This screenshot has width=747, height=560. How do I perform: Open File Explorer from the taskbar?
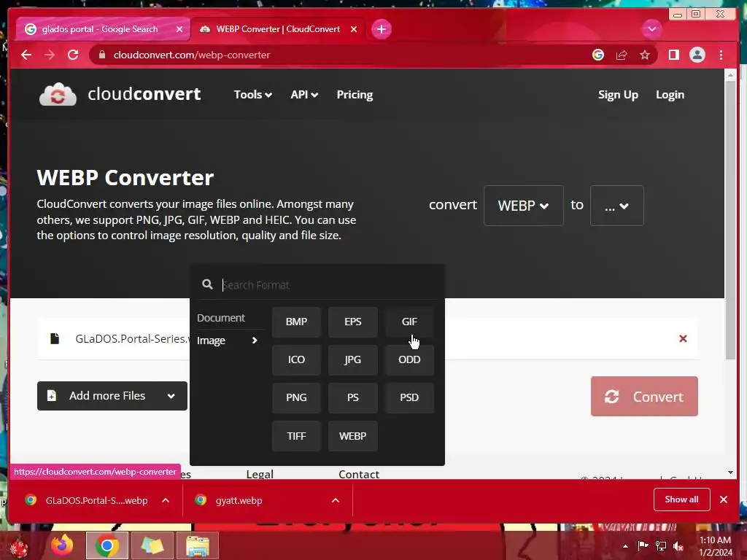[x=197, y=545]
